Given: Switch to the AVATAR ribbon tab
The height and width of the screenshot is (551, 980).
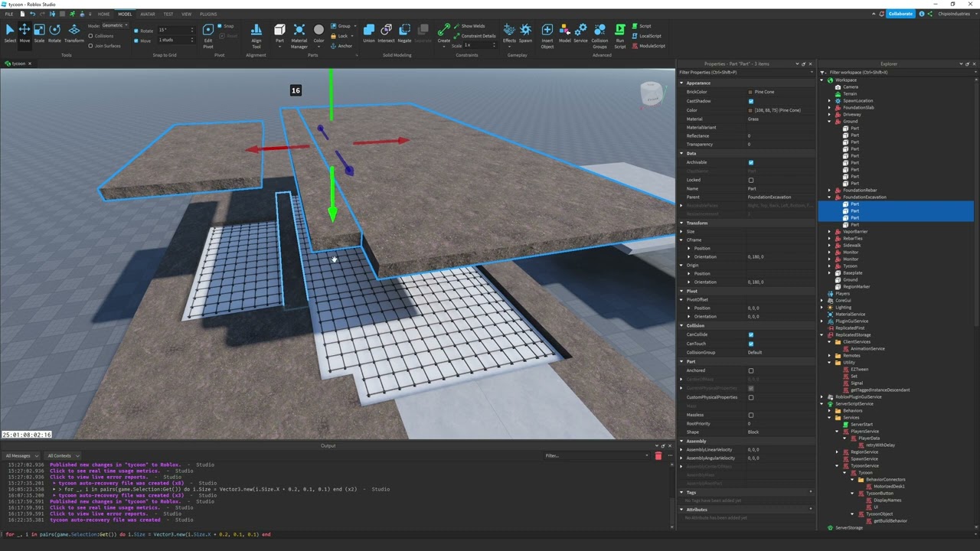Looking at the screenshot, I should [147, 14].
